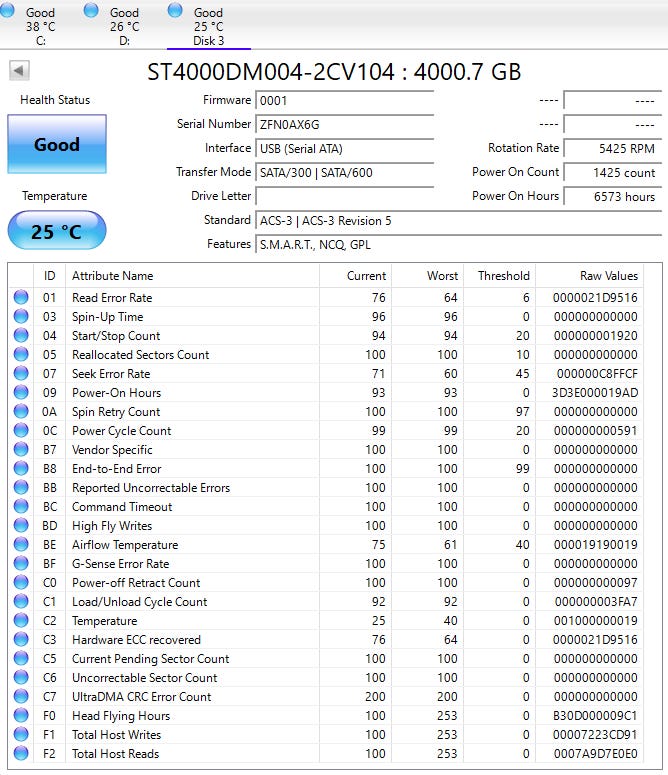Click the UltraDMA CRC Error Count attribute name
Viewport: 668px width, 775px height.
(142, 697)
